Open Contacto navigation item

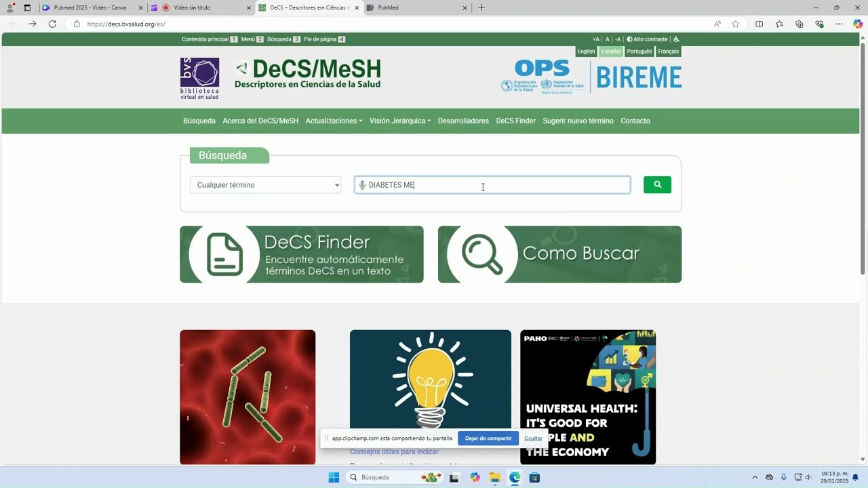635,121
